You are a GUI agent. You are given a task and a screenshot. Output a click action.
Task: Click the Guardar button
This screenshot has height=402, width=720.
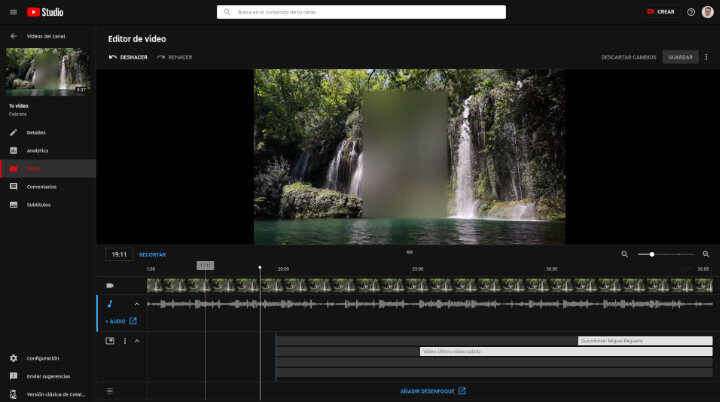coord(680,57)
